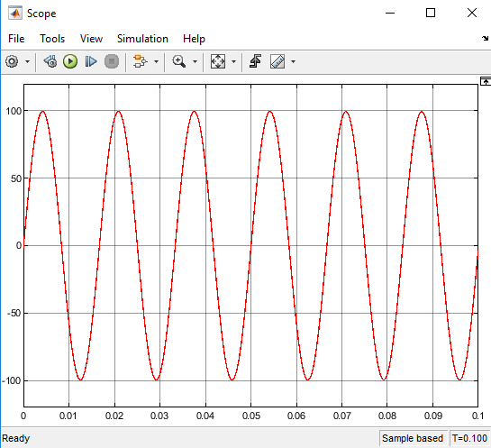Open the Simulation menu
491x448 pixels.
pos(142,39)
